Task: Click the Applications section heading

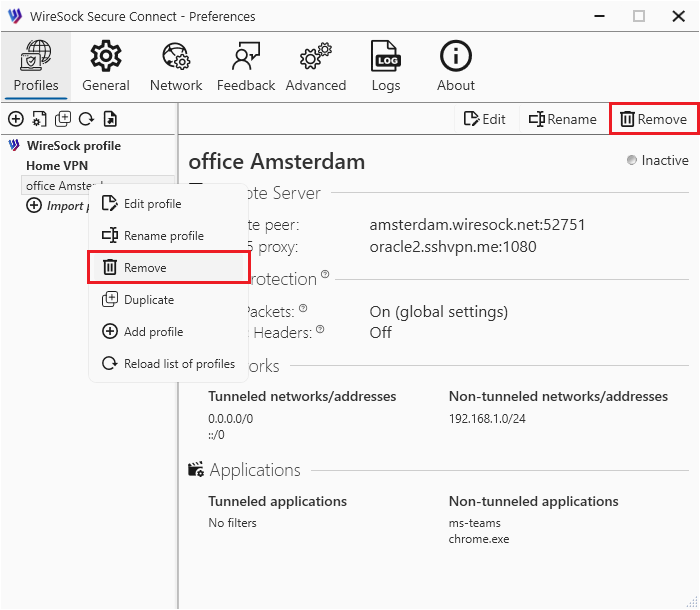Action: pyautogui.click(x=254, y=470)
